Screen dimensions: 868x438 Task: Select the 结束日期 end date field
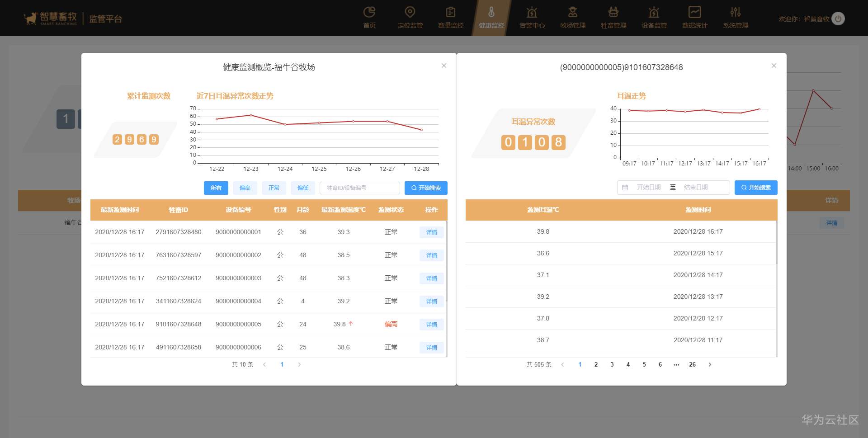pyautogui.click(x=696, y=187)
